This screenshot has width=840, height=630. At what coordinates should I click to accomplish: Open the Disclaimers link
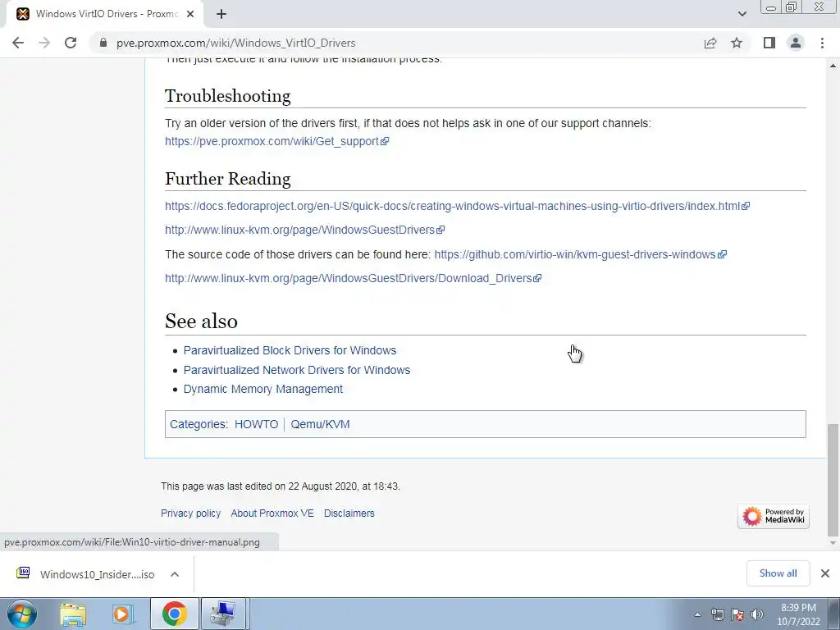(349, 514)
